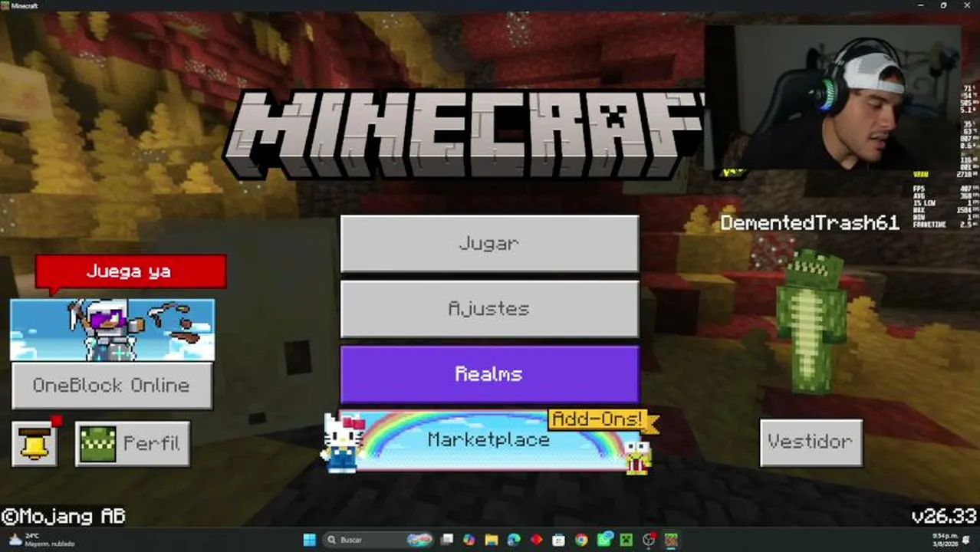The height and width of the screenshot is (552, 980).
Task: Launch Microsoft Edge from the taskbar
Action: pos(514,540)
